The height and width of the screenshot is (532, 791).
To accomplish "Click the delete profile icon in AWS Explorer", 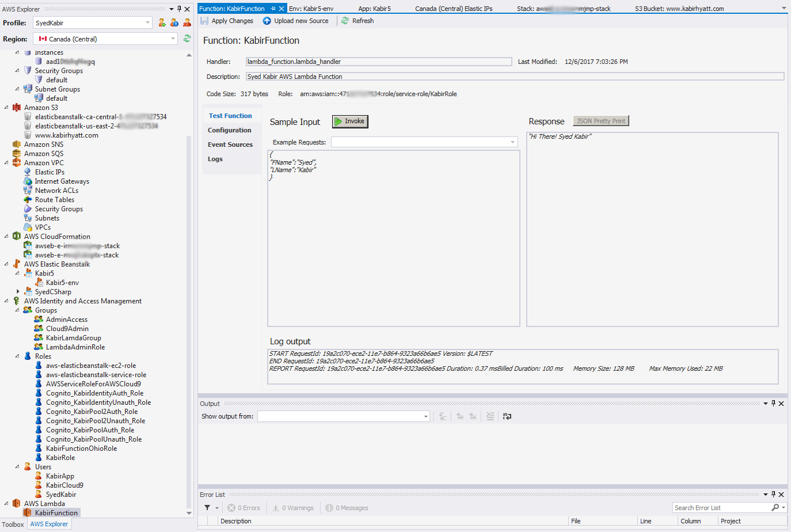I will coord(187,22).
